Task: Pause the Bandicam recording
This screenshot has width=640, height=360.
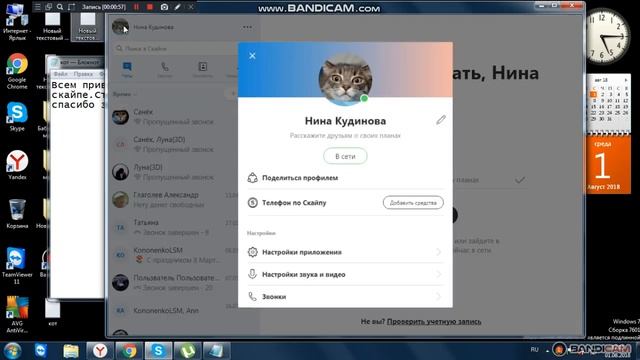Action: tap(136, 7)
